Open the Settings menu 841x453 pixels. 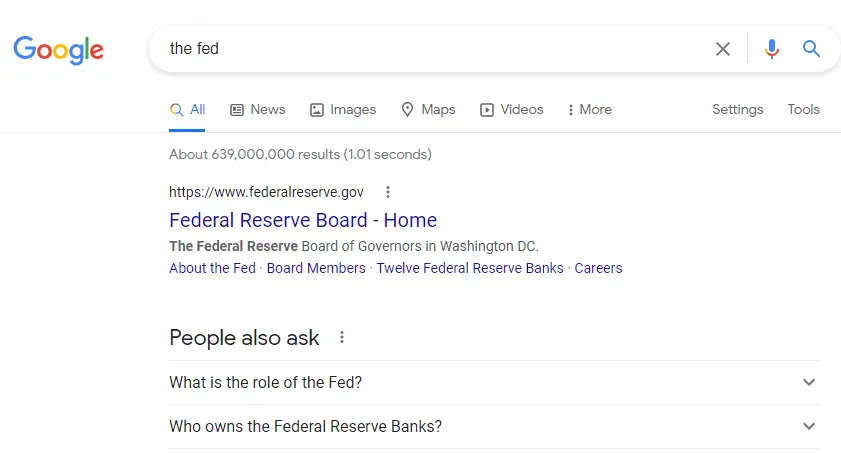737,110
